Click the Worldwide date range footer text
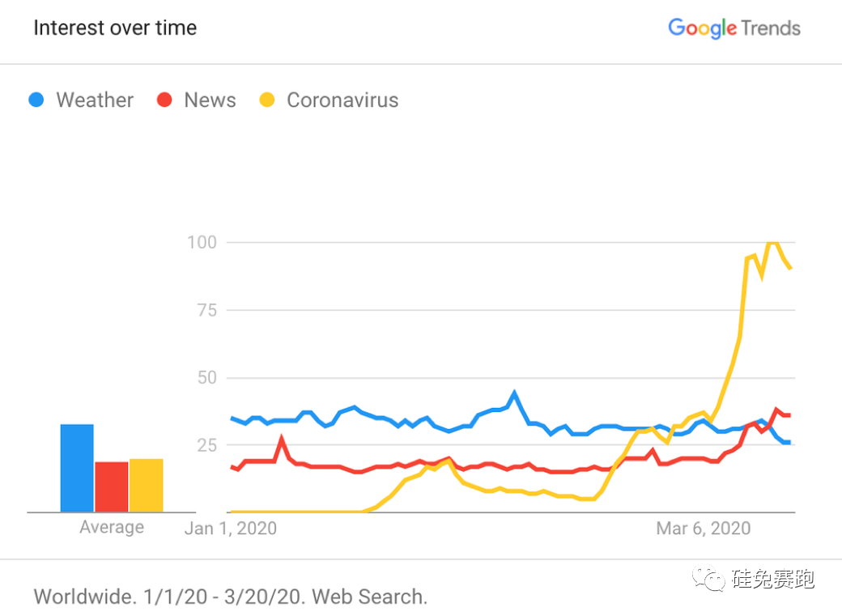Image resolution: width=842 pixels, height=616 pixels. [230, 597]
